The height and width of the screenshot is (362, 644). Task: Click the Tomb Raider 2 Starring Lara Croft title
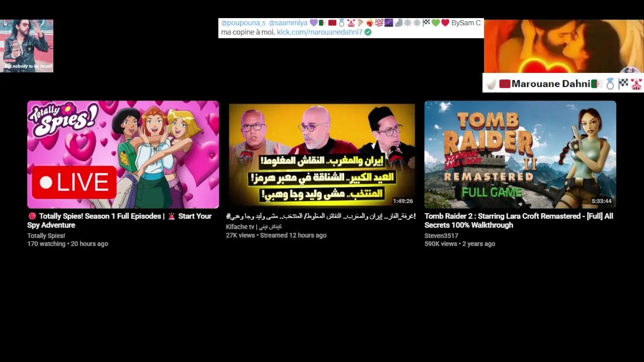click(519, 221)
